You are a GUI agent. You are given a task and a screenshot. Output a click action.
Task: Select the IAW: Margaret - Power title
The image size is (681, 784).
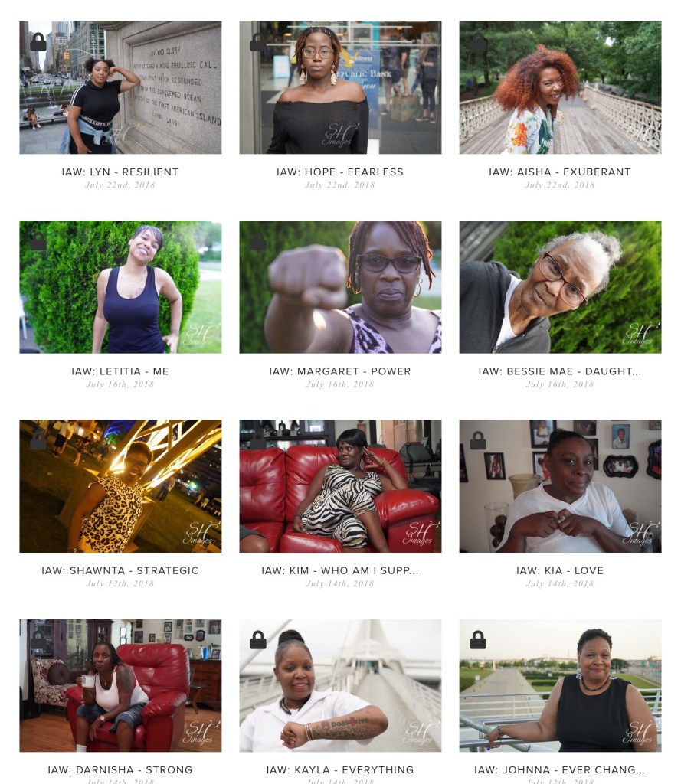point(340,371)
